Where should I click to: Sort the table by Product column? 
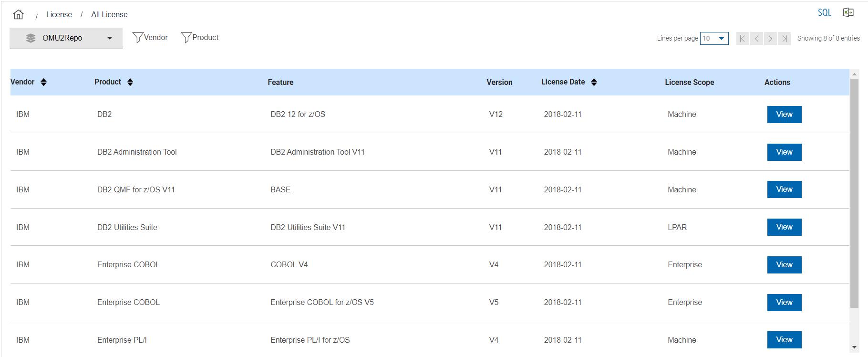coord(130,82)
